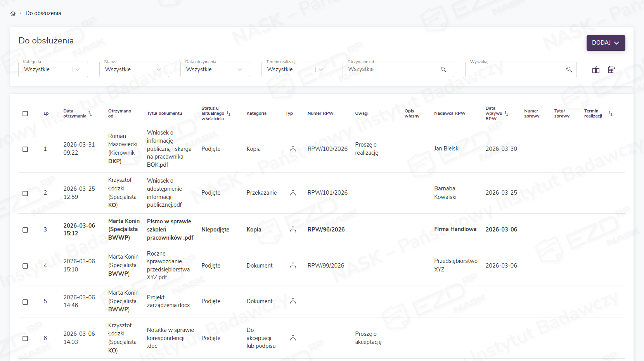Click the export table icon

[x=611, y=69]
